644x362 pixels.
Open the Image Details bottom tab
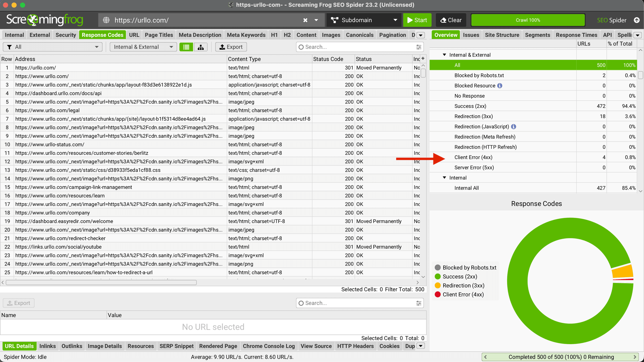tap(105, 346)
